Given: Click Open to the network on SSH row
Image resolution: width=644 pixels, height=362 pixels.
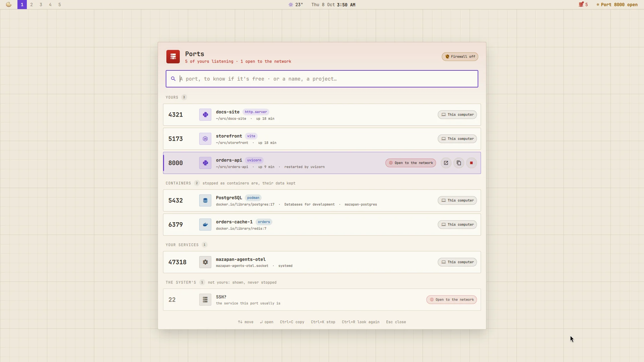Looking at the screenshot, I should (451, 300).
